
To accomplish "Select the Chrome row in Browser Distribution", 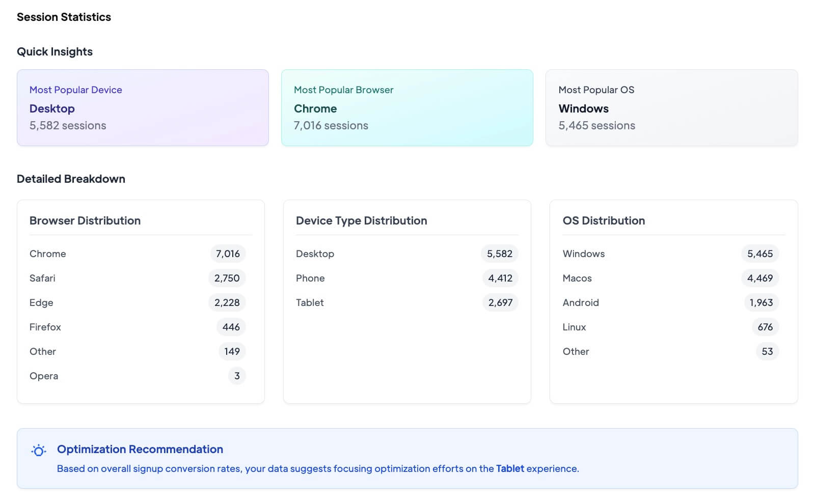I will [138, 254].
